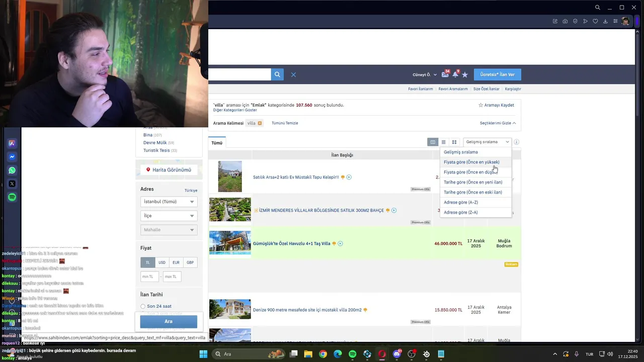Click the browser shield protection icon
The image size is (644, 362).
pyautogui.click(x=575, y=21)
